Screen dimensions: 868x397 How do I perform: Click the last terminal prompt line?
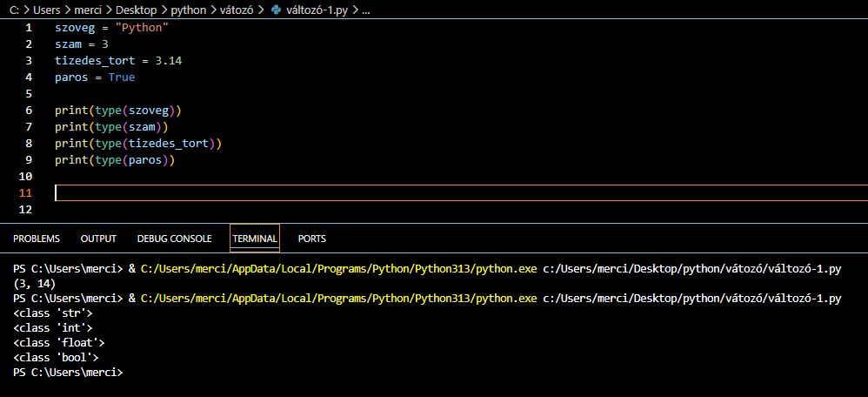tap(70, 373)
